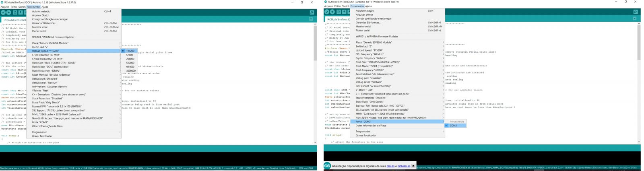
Task: Open Arquivo menu in right window
Action: (x=328, y=6)
